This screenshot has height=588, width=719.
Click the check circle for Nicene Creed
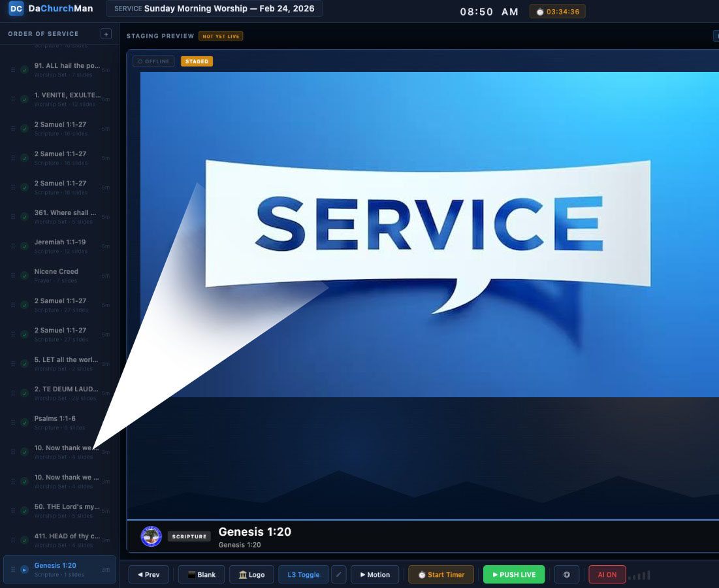[x=24, y=275]
